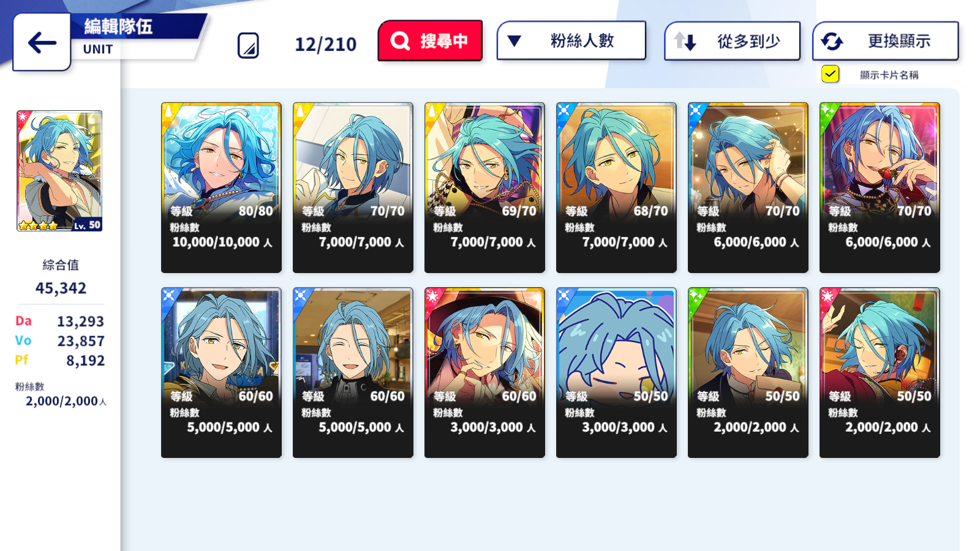The image size is (980, 551).
Task: Click the dropdown triangle beside 粉絲人數
Action: coord(514,41)
